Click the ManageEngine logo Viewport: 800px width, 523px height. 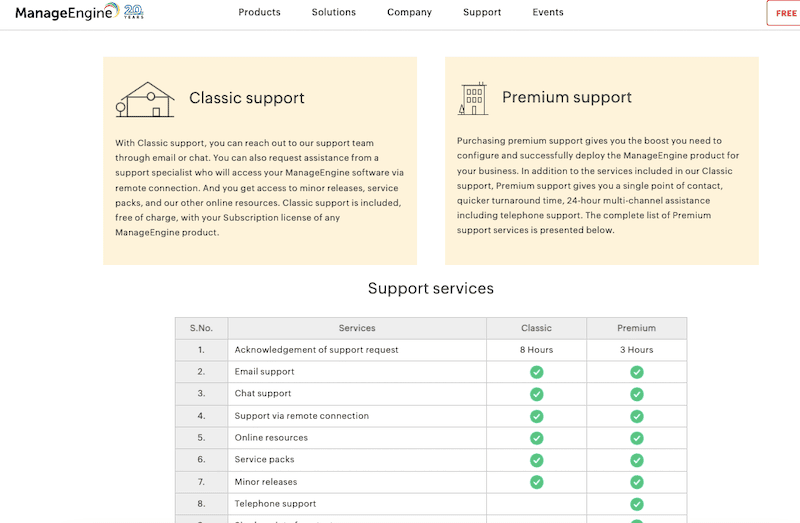pos(66,12)
